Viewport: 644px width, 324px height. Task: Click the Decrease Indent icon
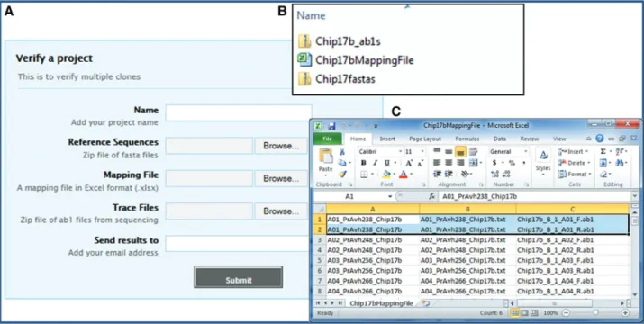437,175
